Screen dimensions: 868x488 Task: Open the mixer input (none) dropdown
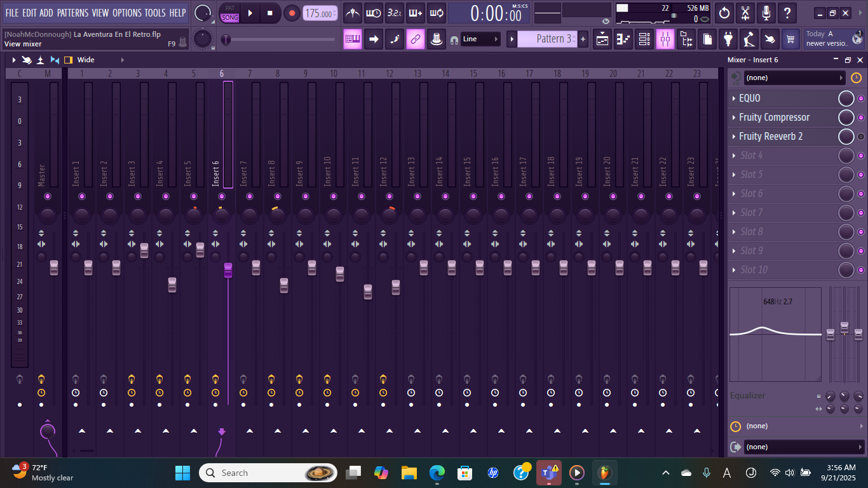[x=795, y=78]
